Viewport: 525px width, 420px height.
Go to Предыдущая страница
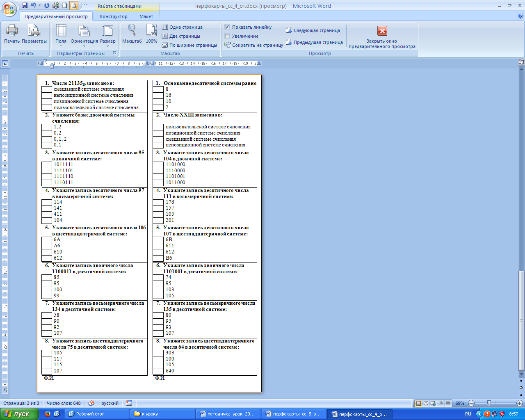(314, 42)
